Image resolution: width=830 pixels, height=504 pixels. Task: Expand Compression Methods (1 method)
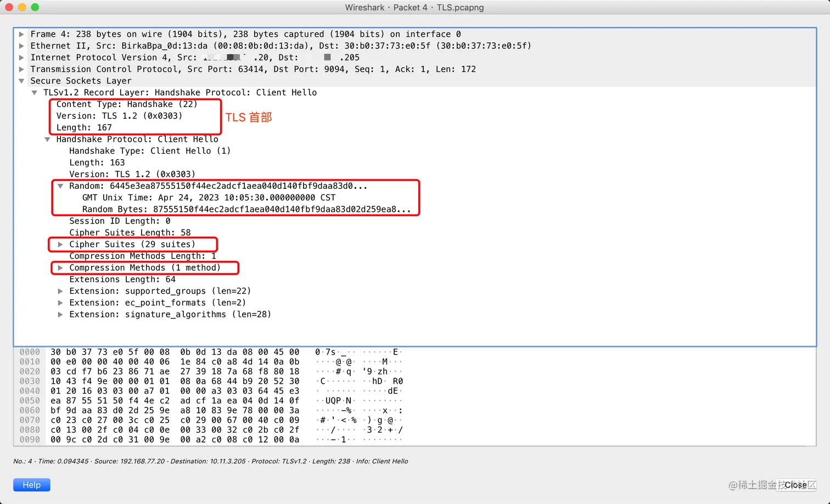click(x=60, y=267)
